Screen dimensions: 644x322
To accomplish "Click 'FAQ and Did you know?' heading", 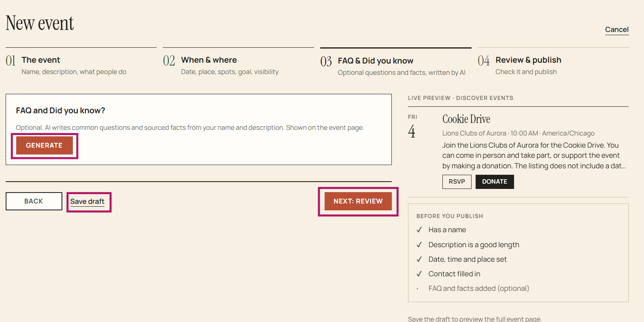I will tap(60, 110).
